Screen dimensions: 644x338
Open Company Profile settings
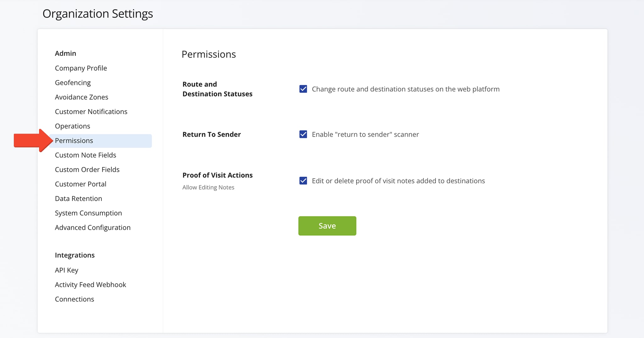click(x=81, y=68)
